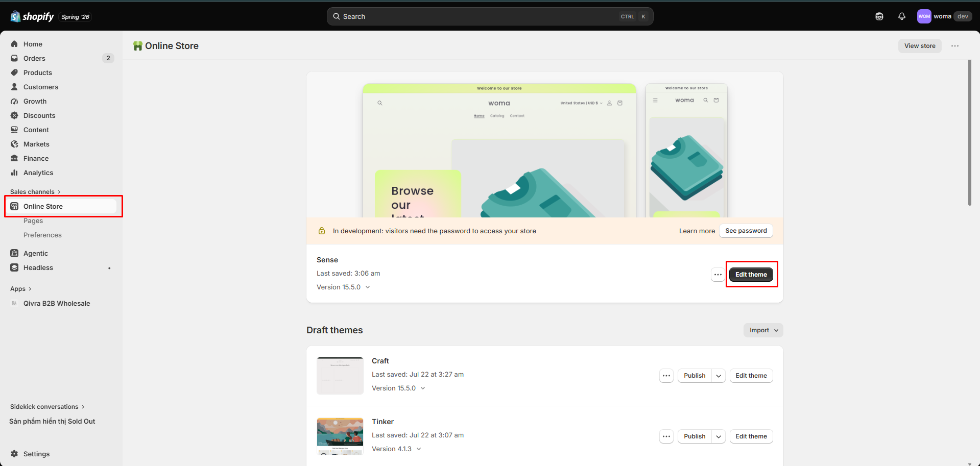Image resolution: width=980 pixels, height=466 pixels.
Task: Expand the Apps section
Action: pyautogui.click(x=21, y=289)
